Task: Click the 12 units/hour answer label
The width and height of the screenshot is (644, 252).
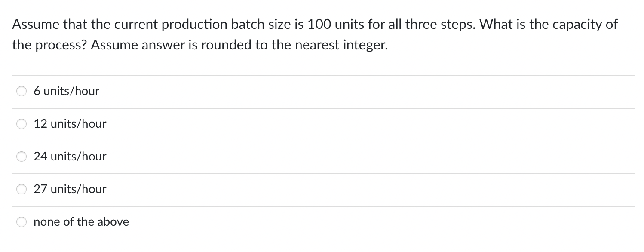Action: (x=70, y=124)
